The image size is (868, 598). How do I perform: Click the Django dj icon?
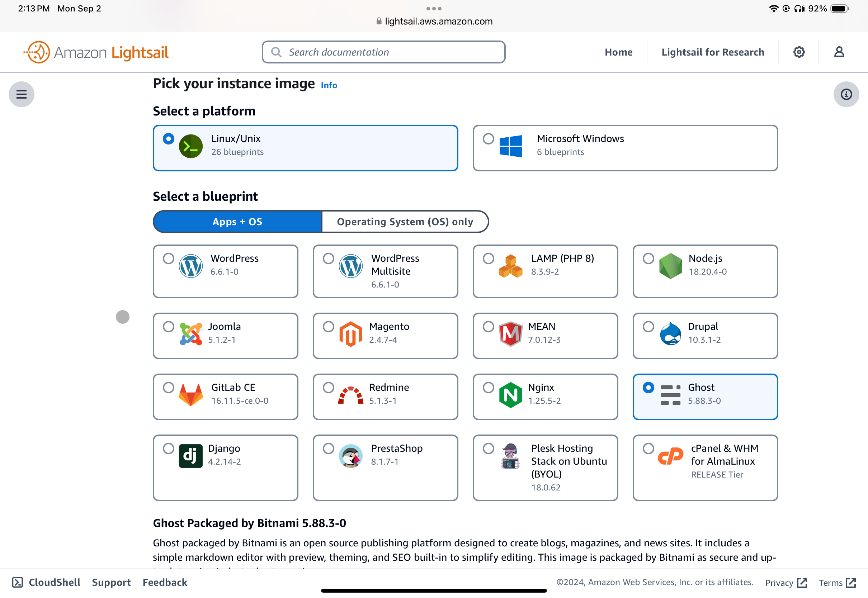191,456
